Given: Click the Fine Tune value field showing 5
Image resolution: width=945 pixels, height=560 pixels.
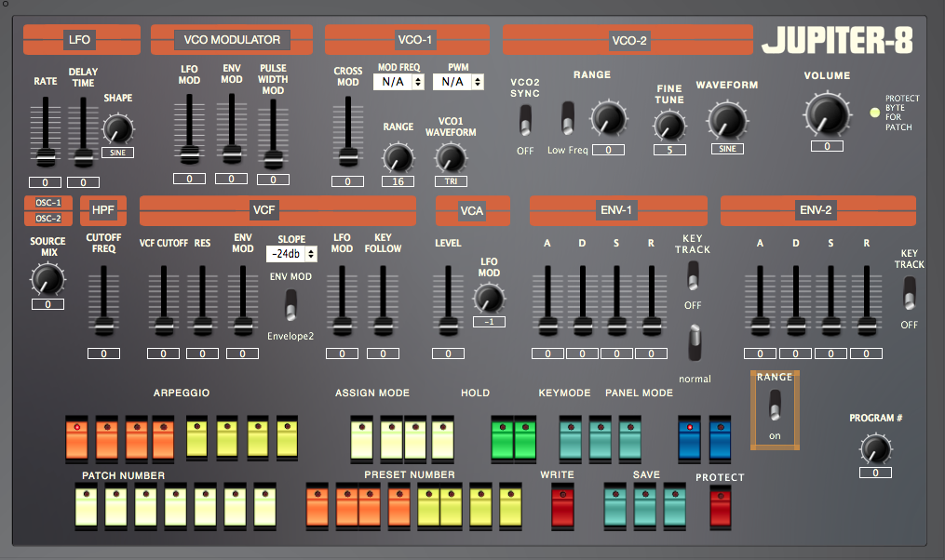Looking at the screenshot, I should [669, 150].
